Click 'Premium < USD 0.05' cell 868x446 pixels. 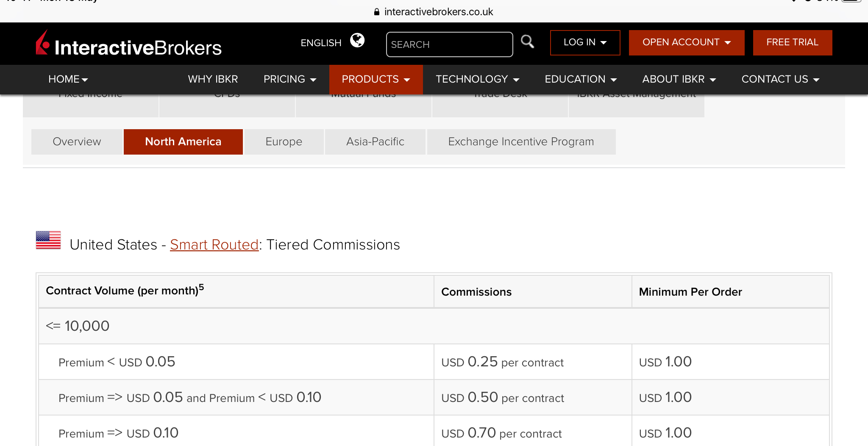pyautogui.click(x=236, y=362)
